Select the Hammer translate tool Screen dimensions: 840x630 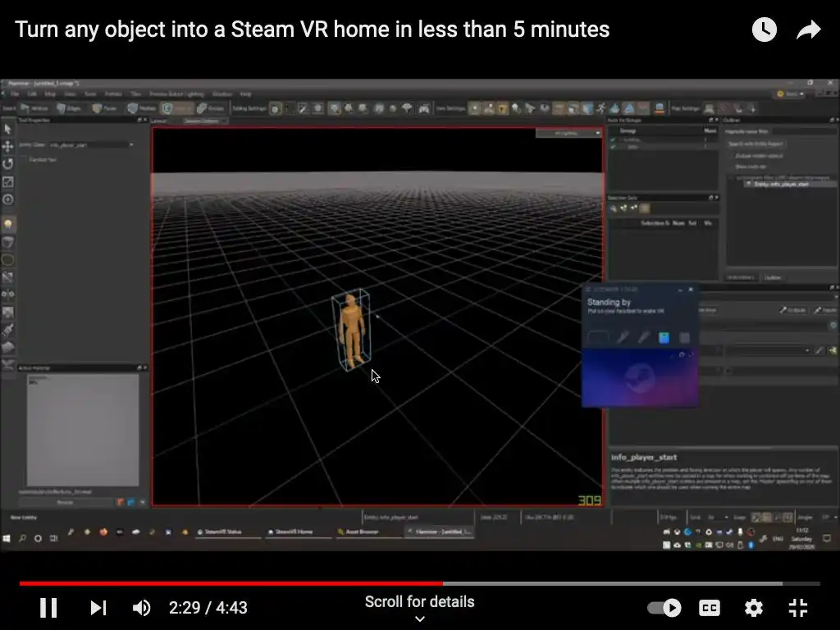(7, 146)
